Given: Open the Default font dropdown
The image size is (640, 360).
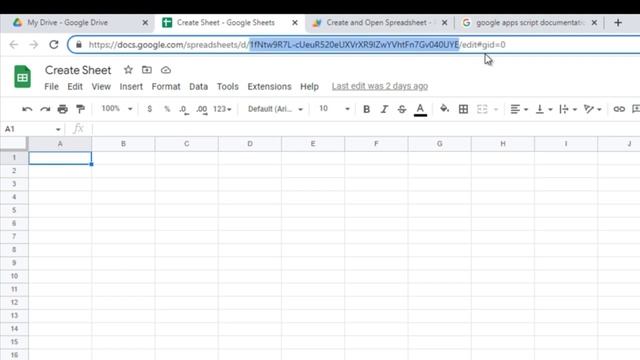Looking at the screenshot, I should click(276, 109).
